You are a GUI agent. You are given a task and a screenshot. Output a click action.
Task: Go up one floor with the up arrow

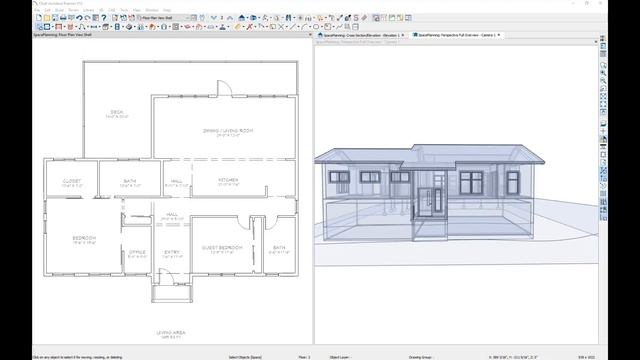click(230, 18)
